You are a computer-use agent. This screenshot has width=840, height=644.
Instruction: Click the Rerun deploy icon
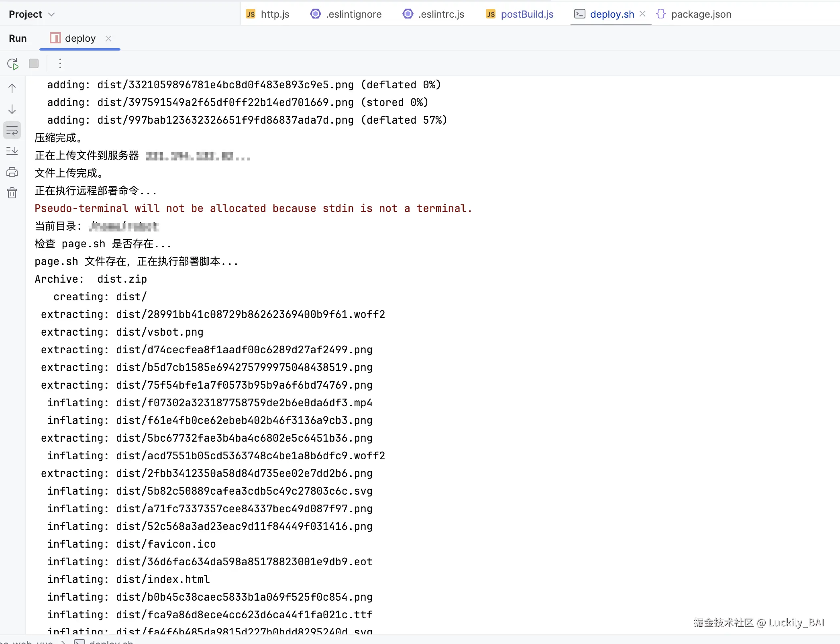pyautogui.click(x=13, y=64)
